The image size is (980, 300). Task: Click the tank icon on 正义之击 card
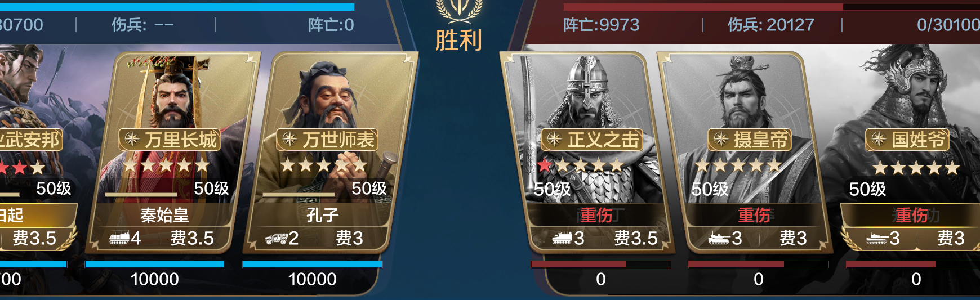[562, 239]
